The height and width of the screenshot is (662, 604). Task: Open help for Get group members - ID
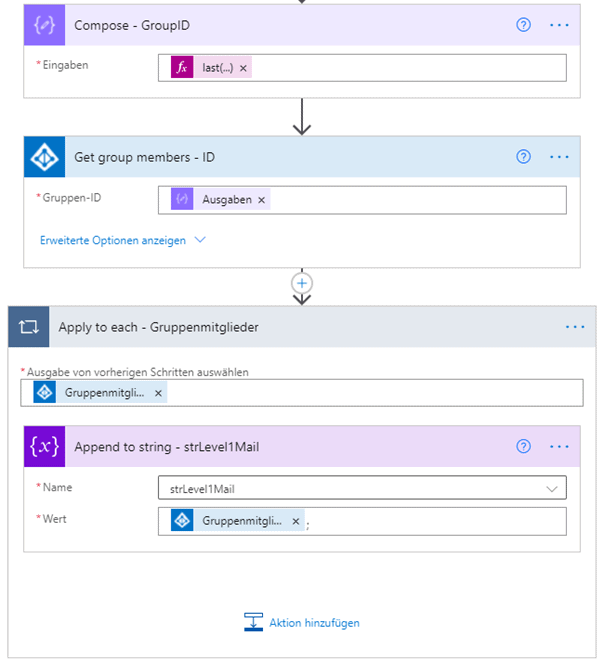coord(523,157)
